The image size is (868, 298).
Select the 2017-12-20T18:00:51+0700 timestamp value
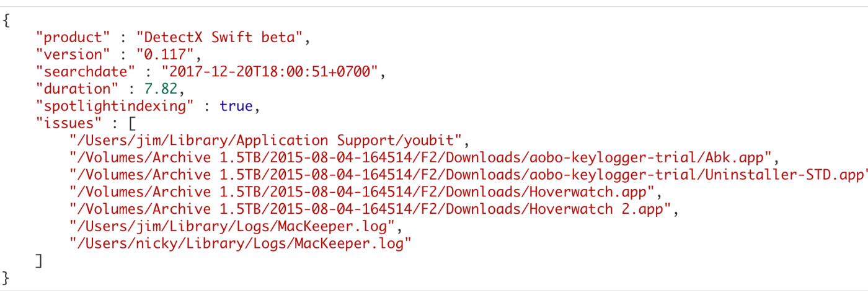270,72
